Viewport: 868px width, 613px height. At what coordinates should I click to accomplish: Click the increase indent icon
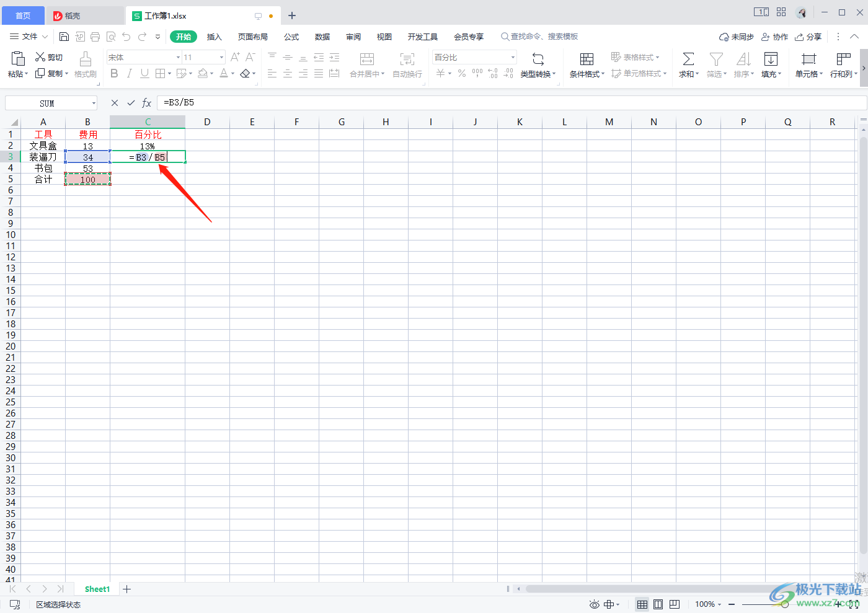point(334,57)
